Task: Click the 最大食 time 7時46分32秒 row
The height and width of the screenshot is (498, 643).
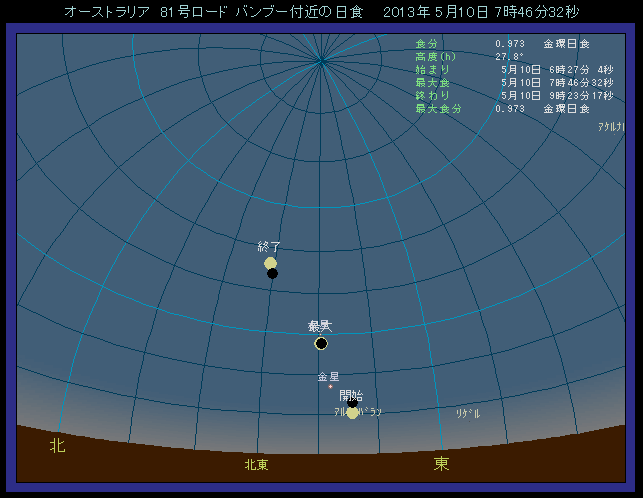Action: click(556, 82)
